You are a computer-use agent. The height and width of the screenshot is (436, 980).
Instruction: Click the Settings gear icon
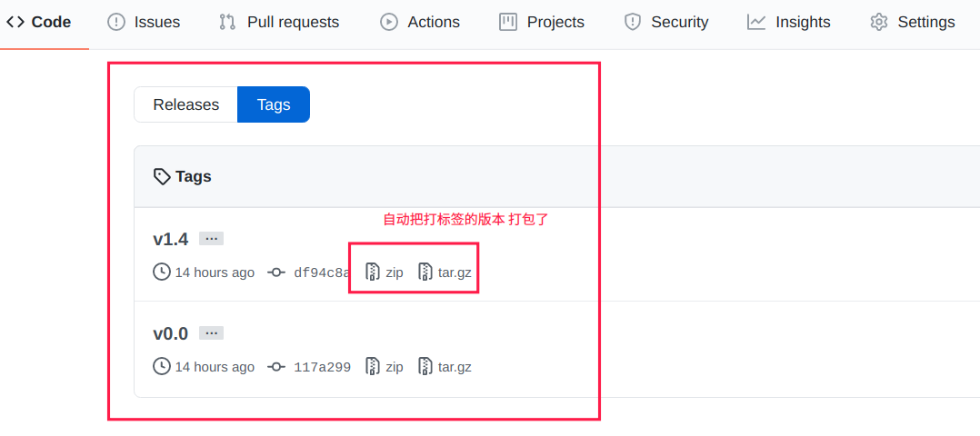coord(879,23)
